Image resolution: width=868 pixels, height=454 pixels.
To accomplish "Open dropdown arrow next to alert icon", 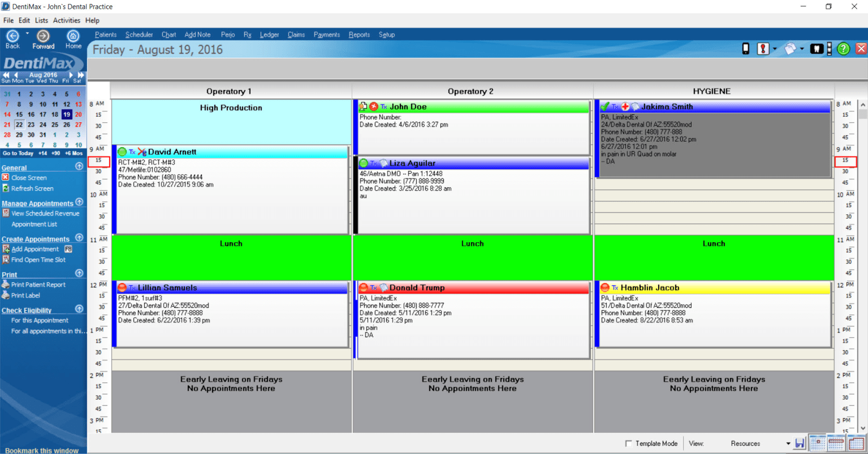I will pos(775,49).
